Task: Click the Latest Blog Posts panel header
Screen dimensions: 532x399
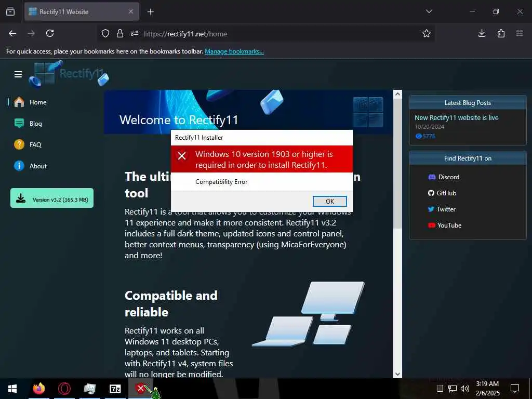Action: [x=468, y=103]
